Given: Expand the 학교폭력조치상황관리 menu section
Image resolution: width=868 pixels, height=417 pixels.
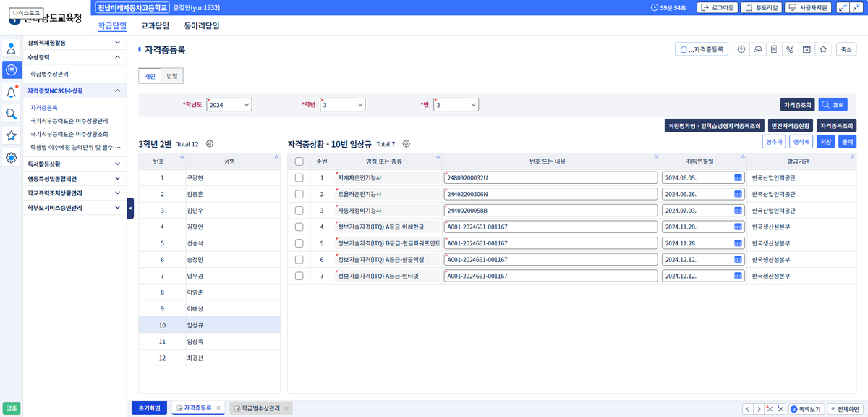Looking at the screenshot, I should pyautogui.click(x=118, y=193).
